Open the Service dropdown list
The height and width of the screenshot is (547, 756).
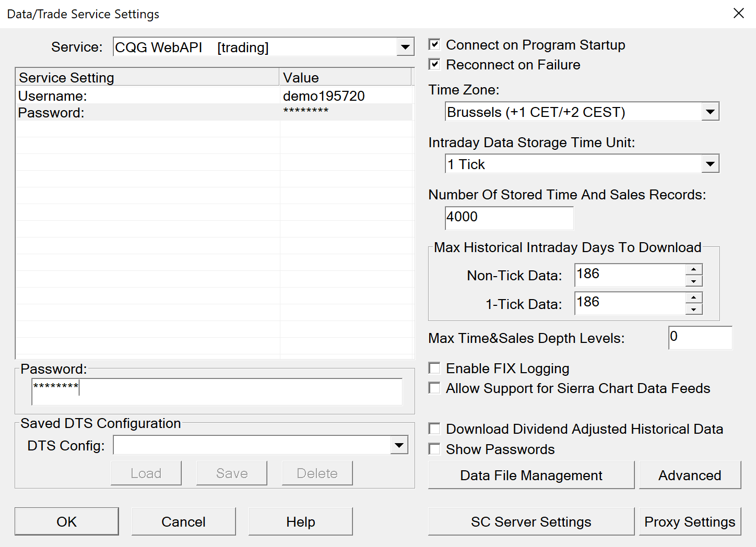click(x=405, y=47)
